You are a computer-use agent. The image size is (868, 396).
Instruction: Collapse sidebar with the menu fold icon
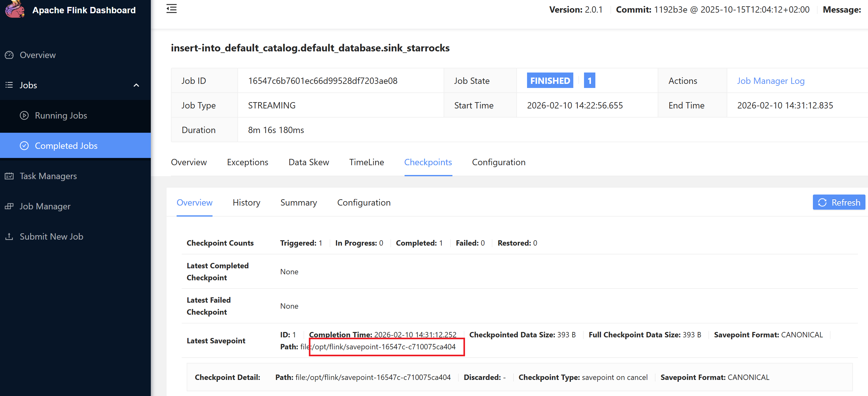(172, 9)
